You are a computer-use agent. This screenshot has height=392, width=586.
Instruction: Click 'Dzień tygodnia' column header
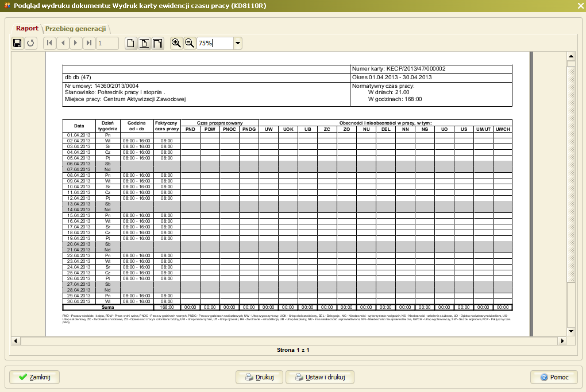click(107, 126)
